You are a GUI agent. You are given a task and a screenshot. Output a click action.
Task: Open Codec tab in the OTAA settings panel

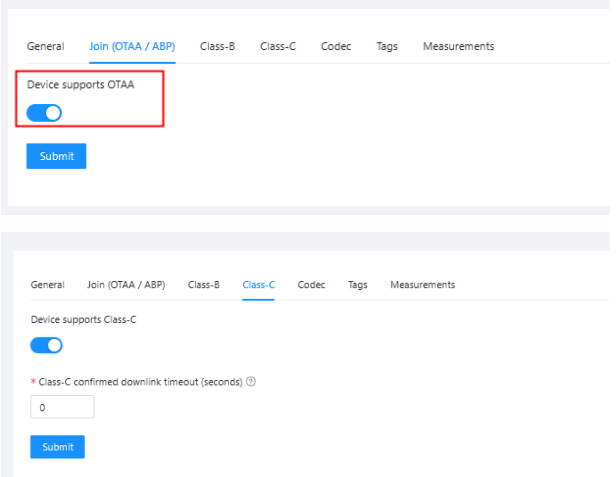335,46
